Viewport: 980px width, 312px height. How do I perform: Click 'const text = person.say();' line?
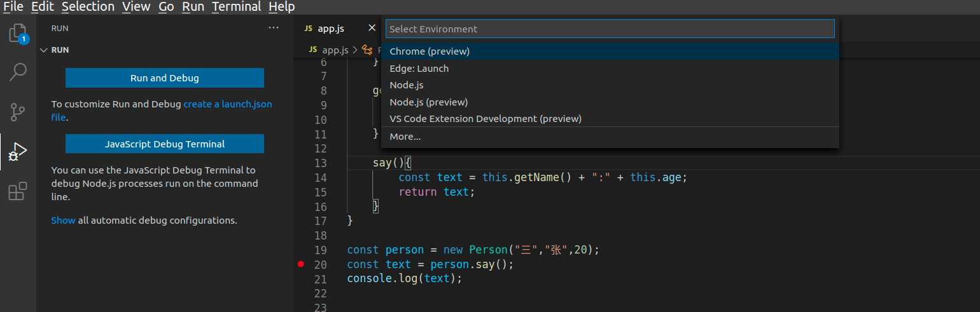tap(430, 264)
